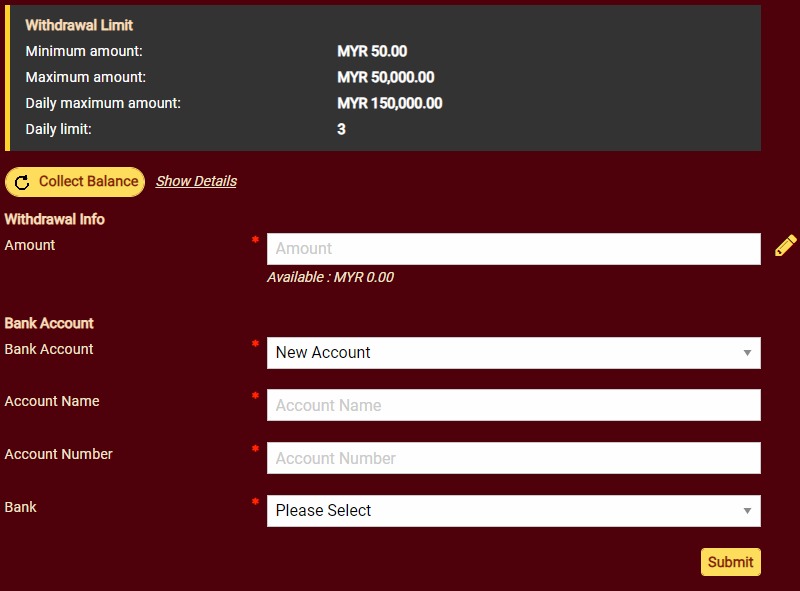Click the 'Account Number' field label

click(59, 454)
